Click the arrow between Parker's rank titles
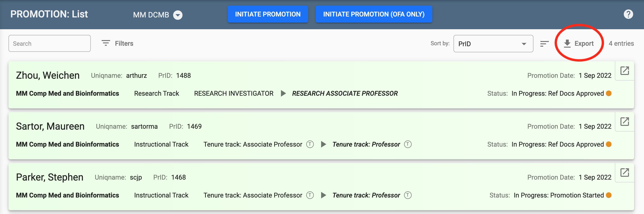Image resolution: width=644 pixels, height=214 pixels. [323, 195]
